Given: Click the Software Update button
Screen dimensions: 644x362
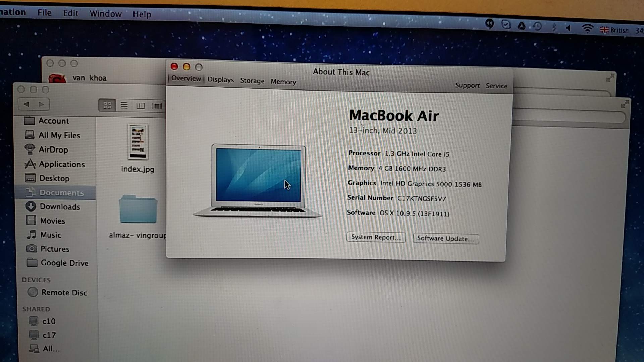Looking at the screenshot, I should click(446, 239).
